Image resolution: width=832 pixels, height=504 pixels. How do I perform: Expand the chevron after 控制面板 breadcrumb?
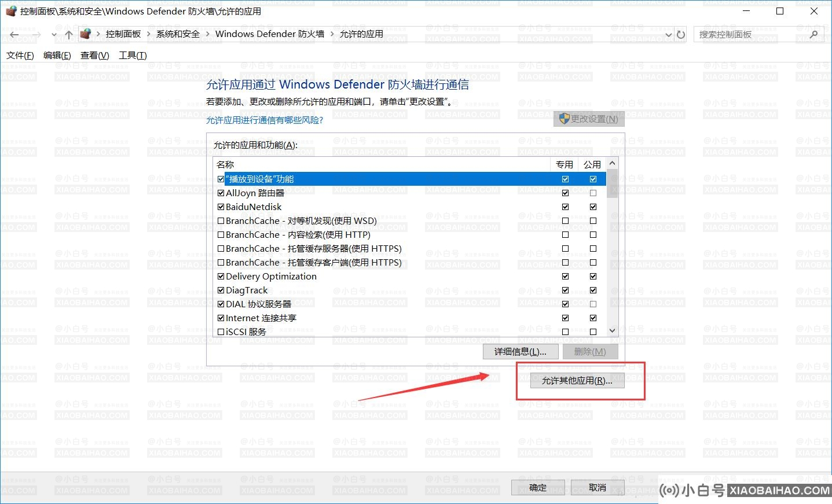click(149, 34)
